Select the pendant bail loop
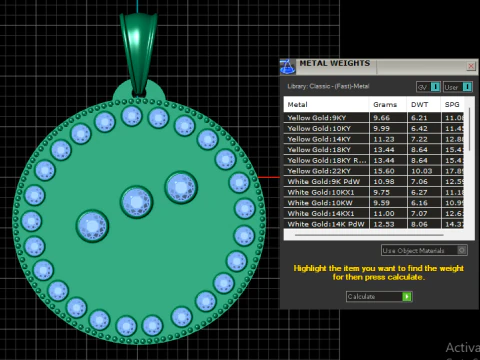Viewport: 480px width, 360px height. [138, 54]
